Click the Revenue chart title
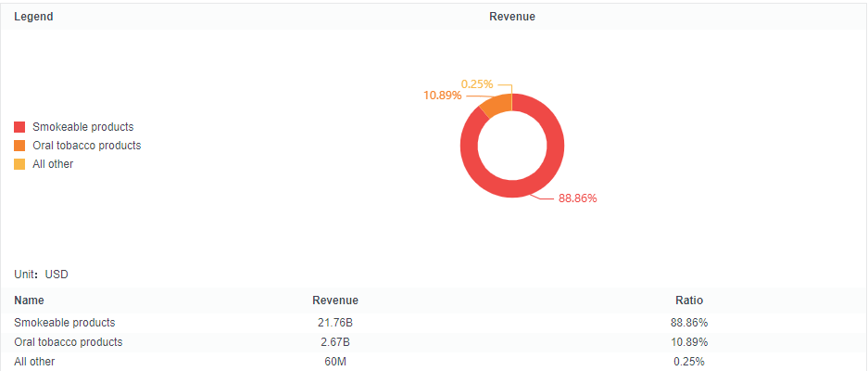The height and width of the screenshot is (371, 868). (512, 17)
